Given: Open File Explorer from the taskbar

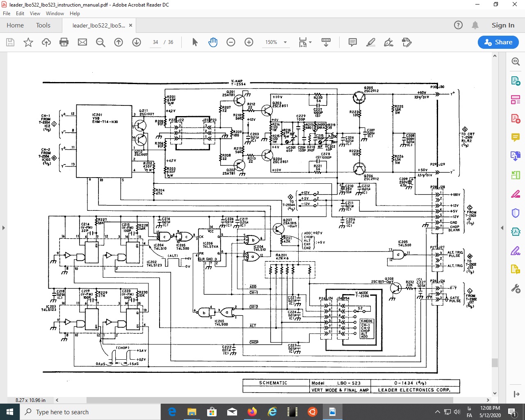Looking at the screenshot, I should point(192,412).
